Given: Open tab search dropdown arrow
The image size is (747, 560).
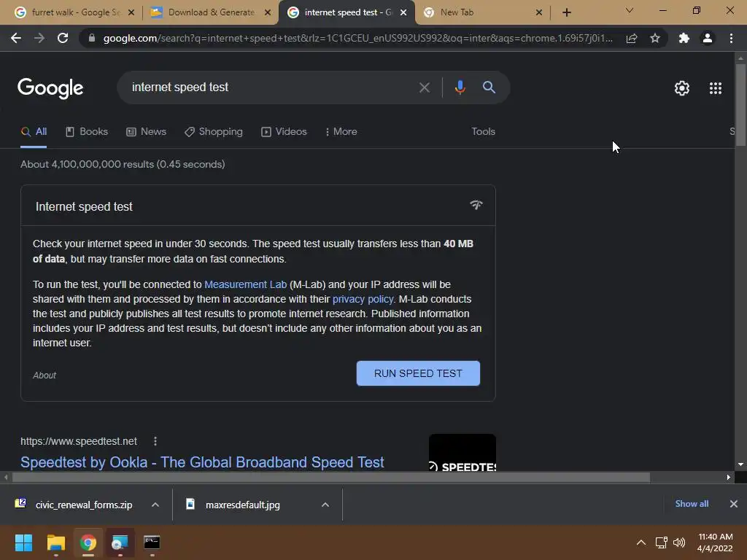Looking at the screenshot, I should tap(630, 10).
